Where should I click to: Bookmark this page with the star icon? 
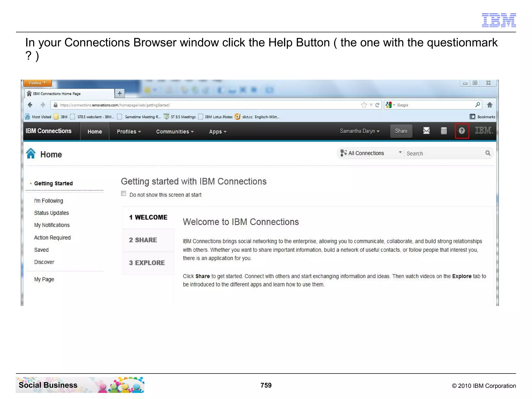(364, 105)
